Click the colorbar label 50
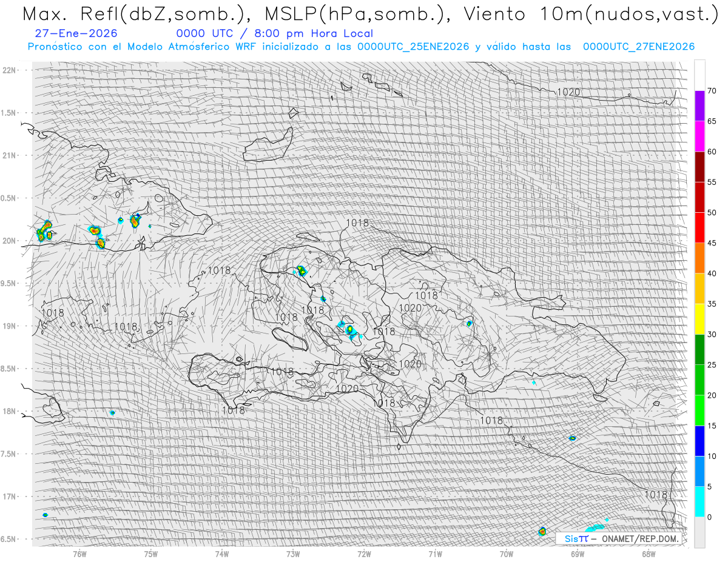Screen dimensions: 728x562 point(712,213)
